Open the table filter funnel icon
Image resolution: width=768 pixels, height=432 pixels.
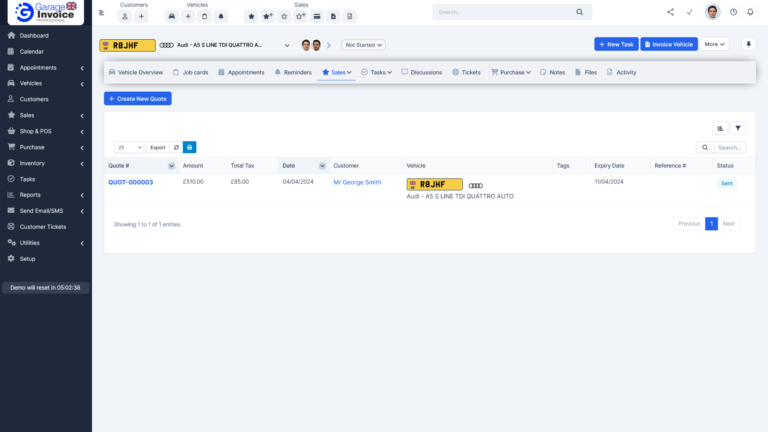pyautogui.click(x=738, y=128)
